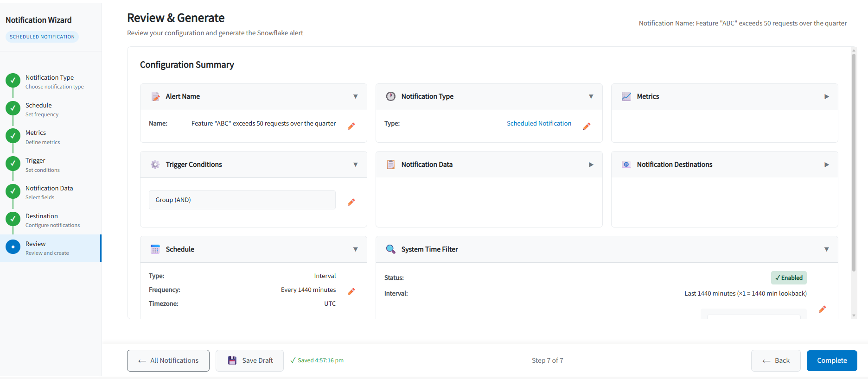This screenshot has width=868, height=379.
Task: Edit trigger Group (AND) pencil icon
Action: (351, 202)
